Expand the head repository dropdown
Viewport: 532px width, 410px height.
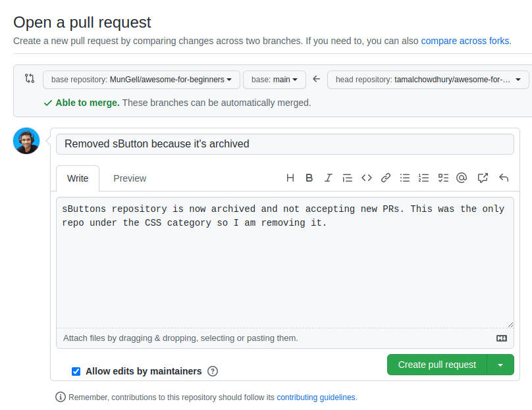(x=428, y=80)
